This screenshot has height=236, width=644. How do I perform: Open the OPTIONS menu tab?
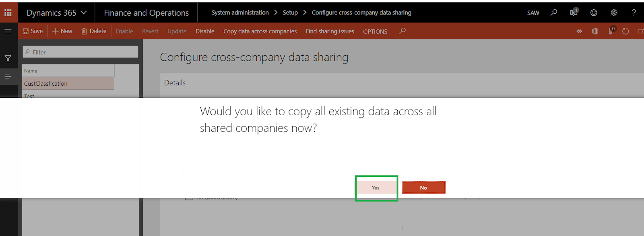click(x=375, y=31)
